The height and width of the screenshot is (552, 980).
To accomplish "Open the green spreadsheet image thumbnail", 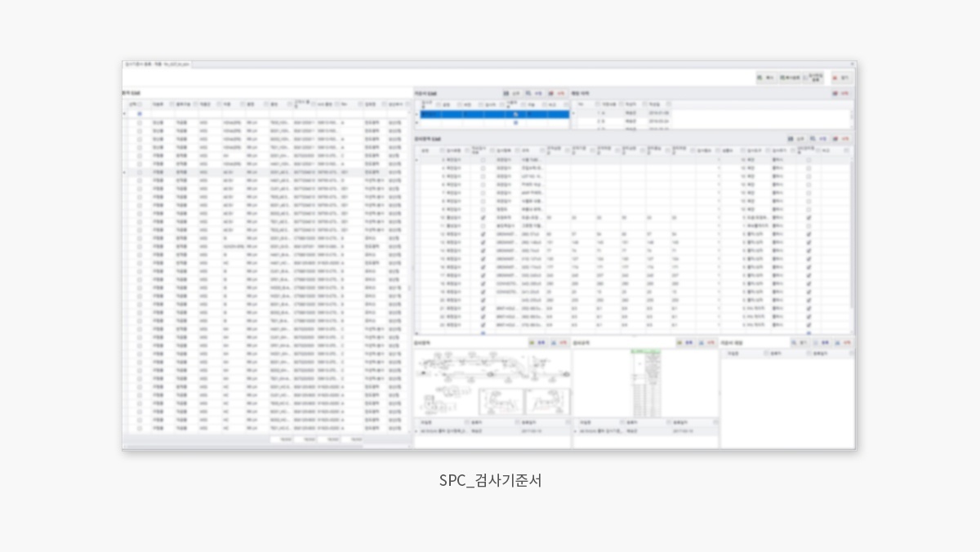I will [645, 382].
